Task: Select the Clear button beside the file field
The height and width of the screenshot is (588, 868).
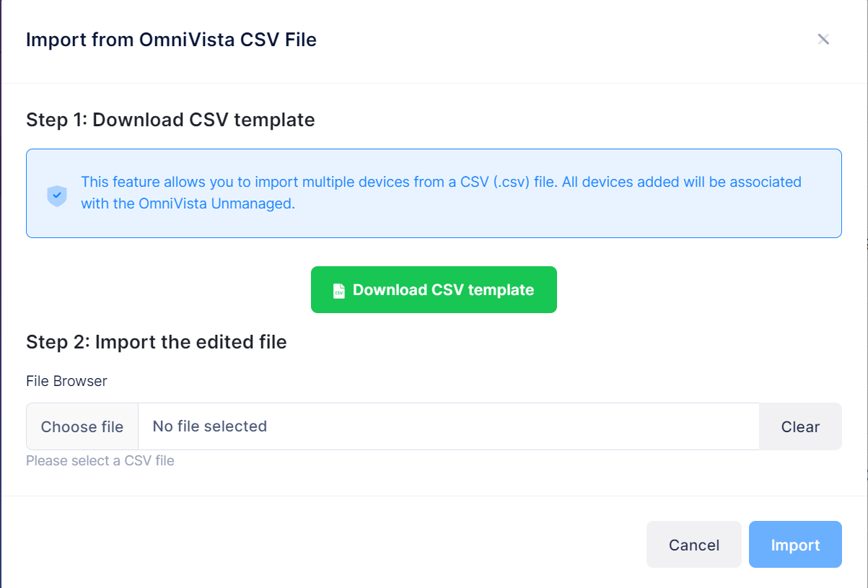Action: tap(800, 426)
